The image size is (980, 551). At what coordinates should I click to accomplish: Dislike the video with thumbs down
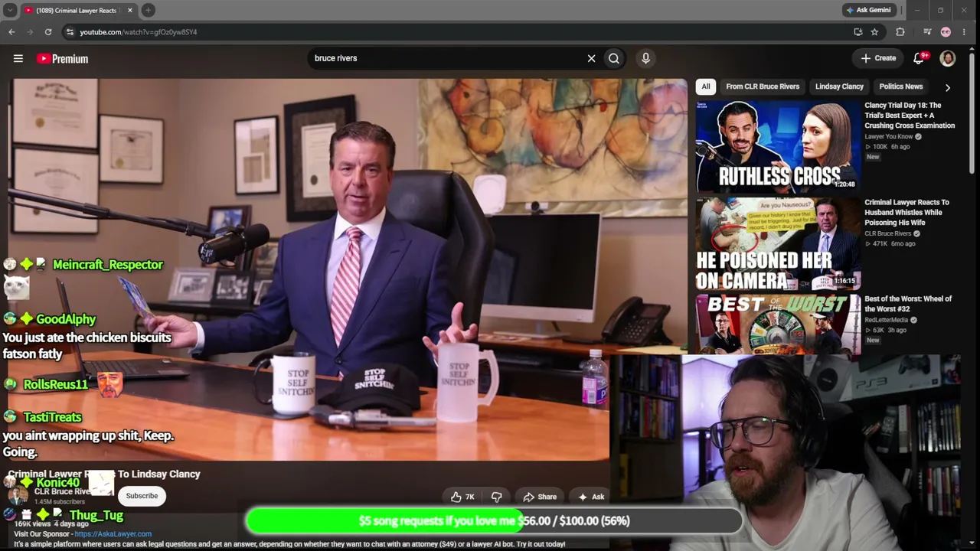click(496, 497)
